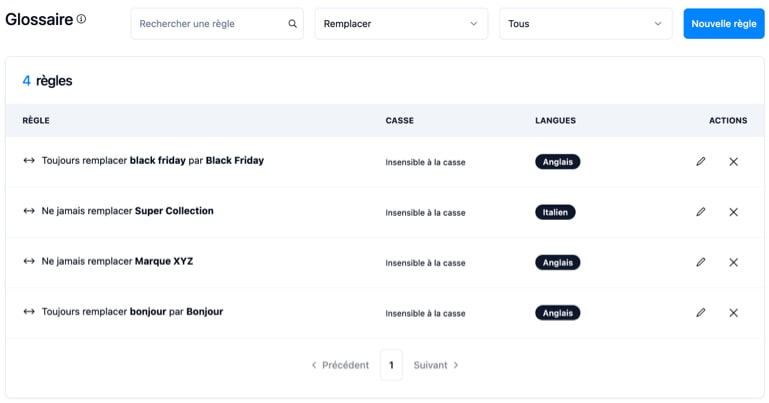
Task: Click the RÈGLE column header
Action: pos(36,121)
